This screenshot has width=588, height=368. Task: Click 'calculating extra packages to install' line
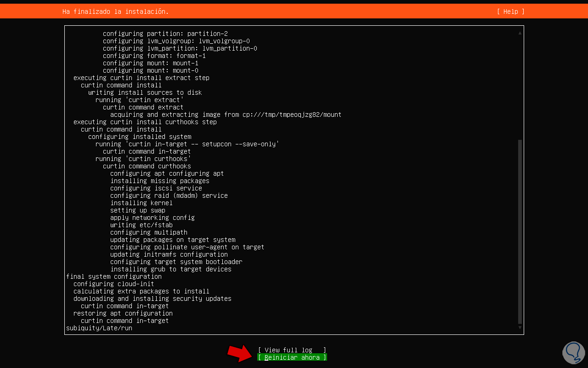pos(141,291)
